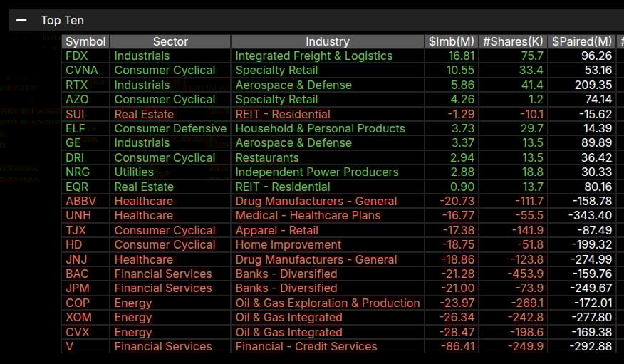Sort by the Sector column header
The height and width of the screenshot is (364, 624).
[170, 41]
